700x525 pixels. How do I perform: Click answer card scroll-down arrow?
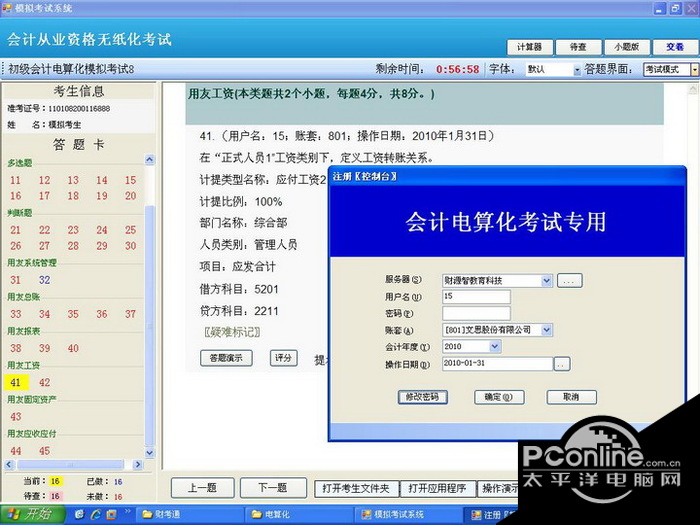(150, 453)
